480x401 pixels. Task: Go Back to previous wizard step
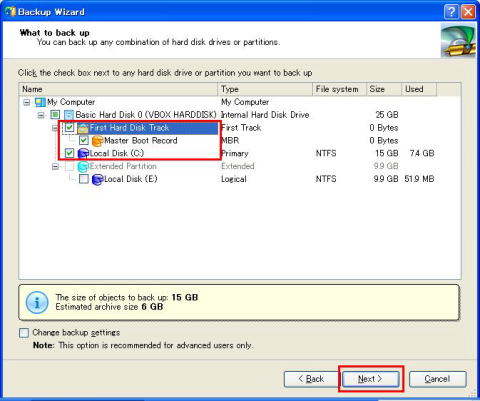point(311,379)
